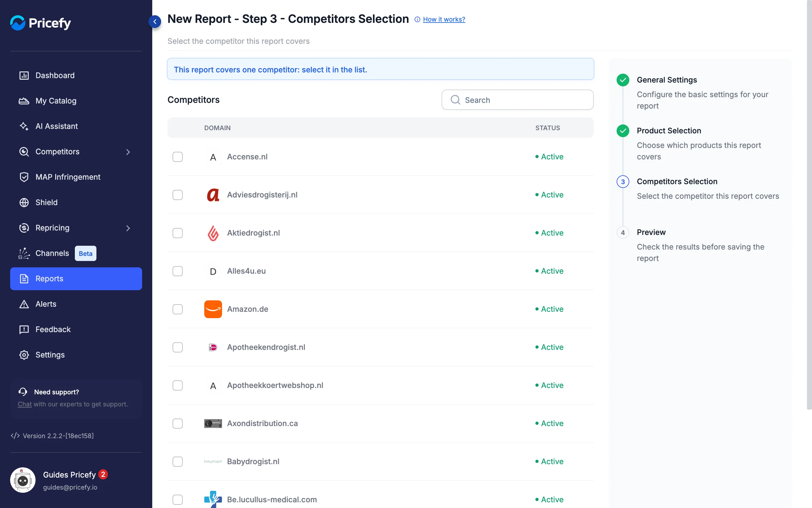Click the MAP Infringement shield icon
This screenshot has width=812, height=508.
[x=24, y=177]
